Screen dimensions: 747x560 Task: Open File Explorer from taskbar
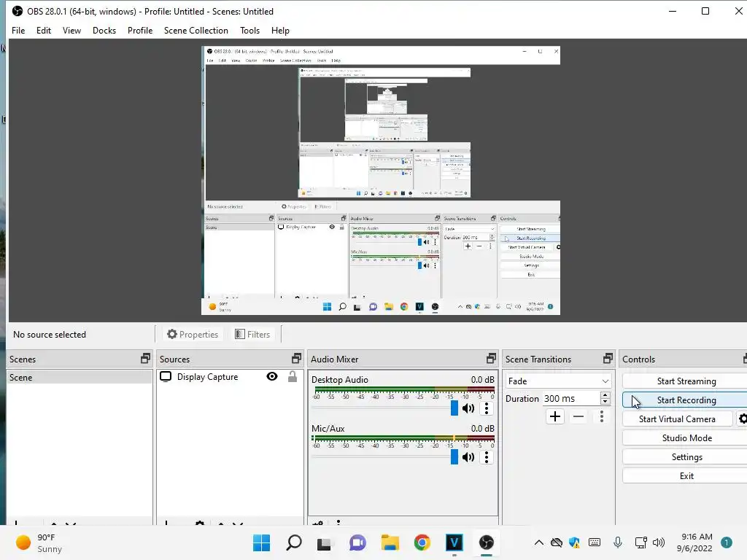point(390,542)
